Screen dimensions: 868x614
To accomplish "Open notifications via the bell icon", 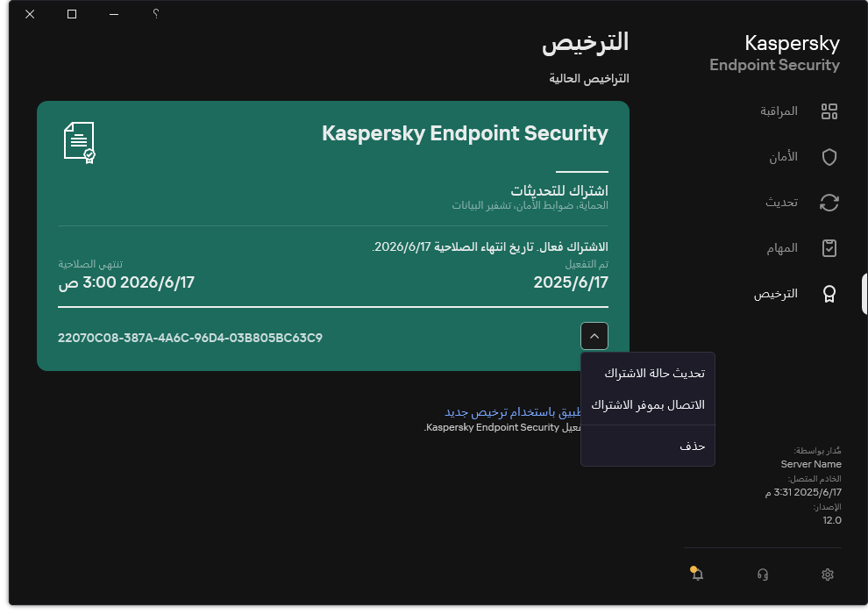I will (697, 575).
